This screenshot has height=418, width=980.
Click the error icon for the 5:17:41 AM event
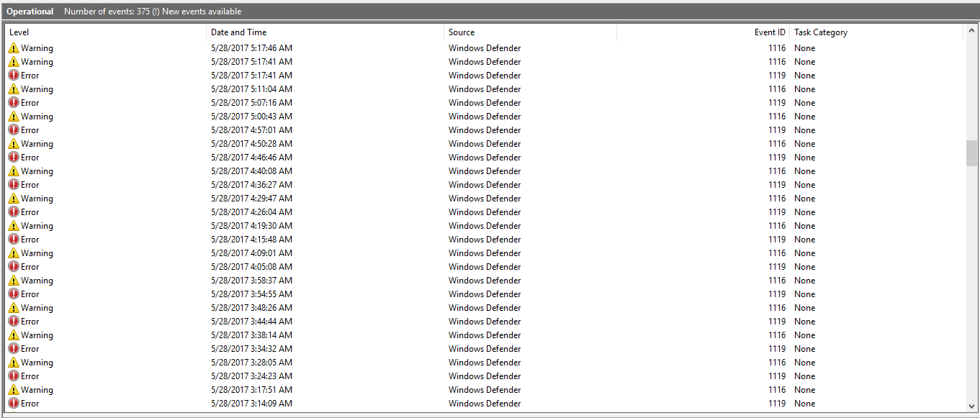tap(14, 76)
